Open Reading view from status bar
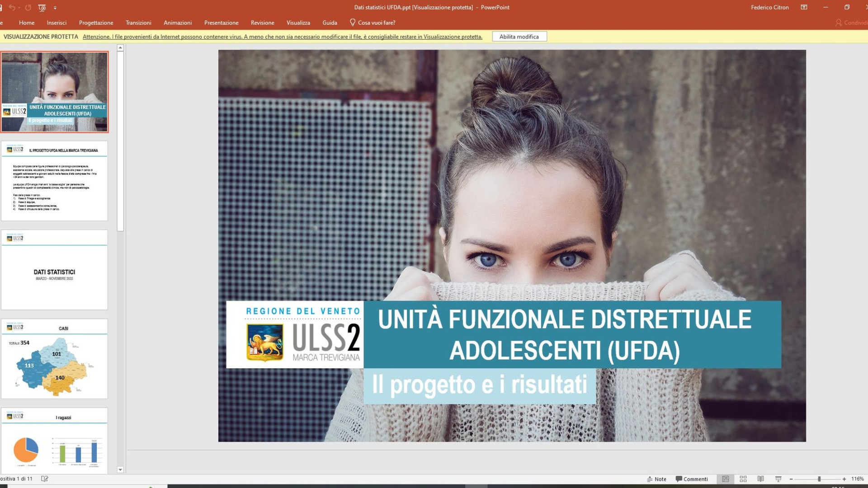This screenshot has height=488, width=868. click(760, 479)
